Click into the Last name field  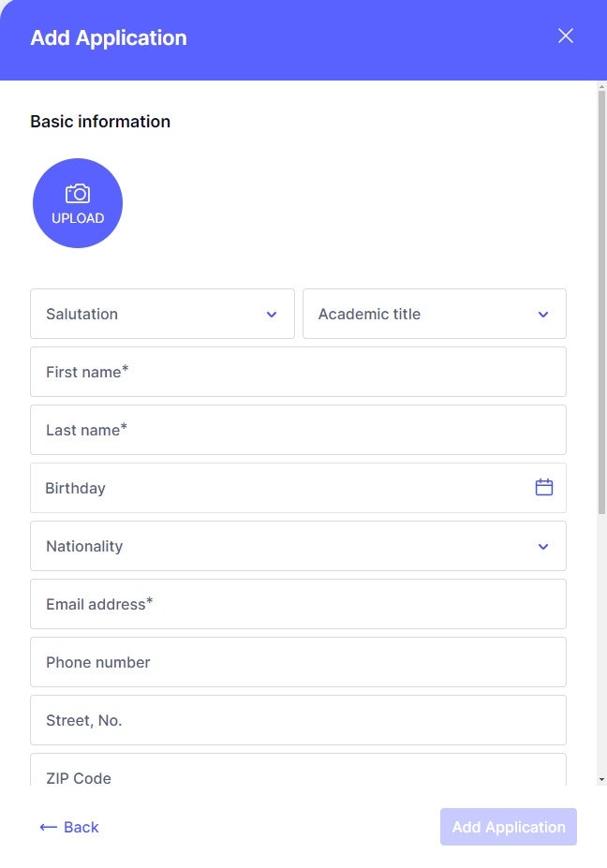coord(298,430)
